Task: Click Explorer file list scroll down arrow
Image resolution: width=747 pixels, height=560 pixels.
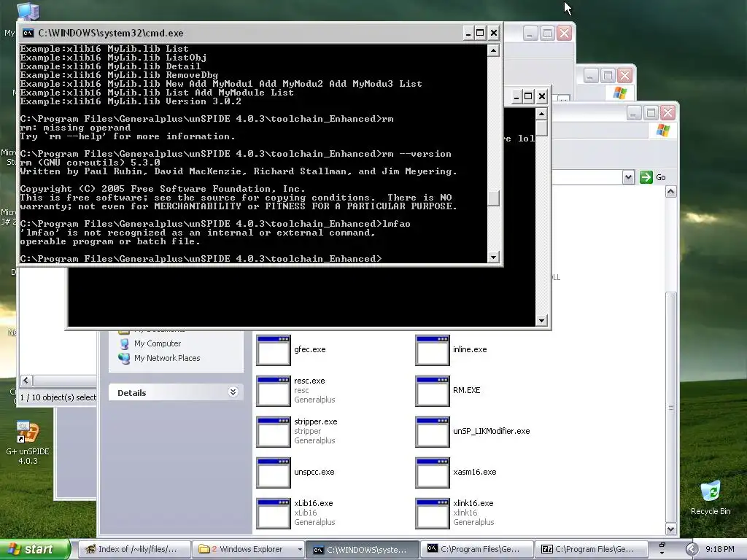Action: (671, 529)
